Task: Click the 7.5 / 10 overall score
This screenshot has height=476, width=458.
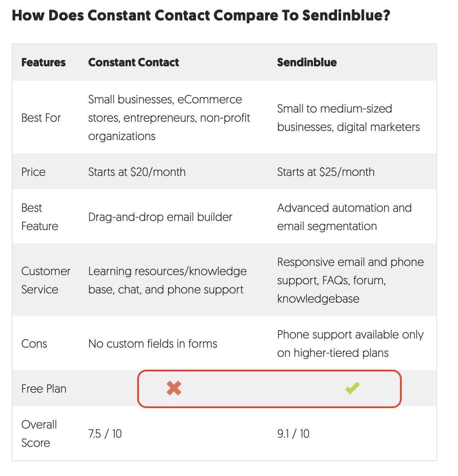Action: click(105, 433)
